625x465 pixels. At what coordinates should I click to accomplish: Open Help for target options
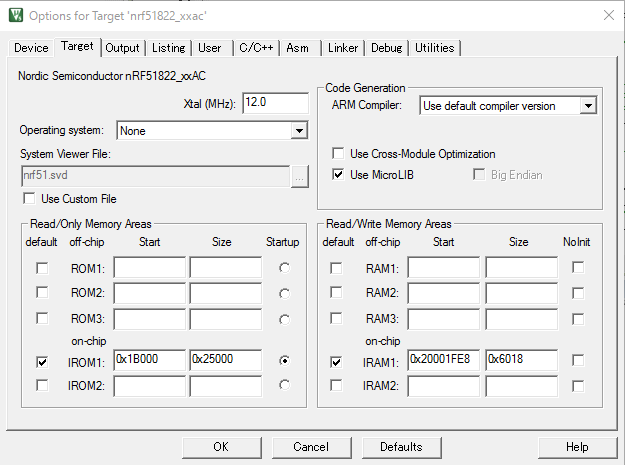coord(578,447)
